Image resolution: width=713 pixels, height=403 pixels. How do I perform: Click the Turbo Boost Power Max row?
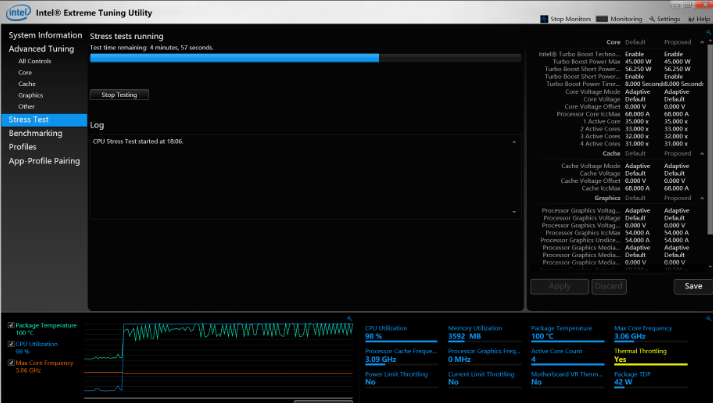pos(618,61)
